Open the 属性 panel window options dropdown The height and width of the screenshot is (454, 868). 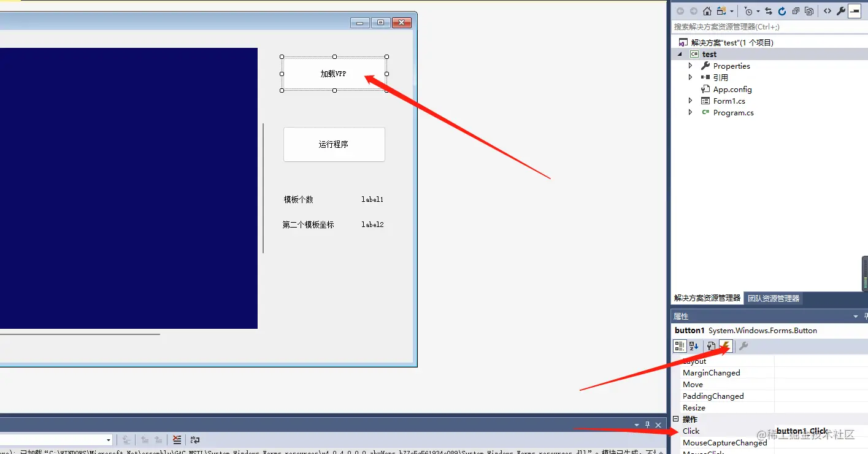pos(856,317)
